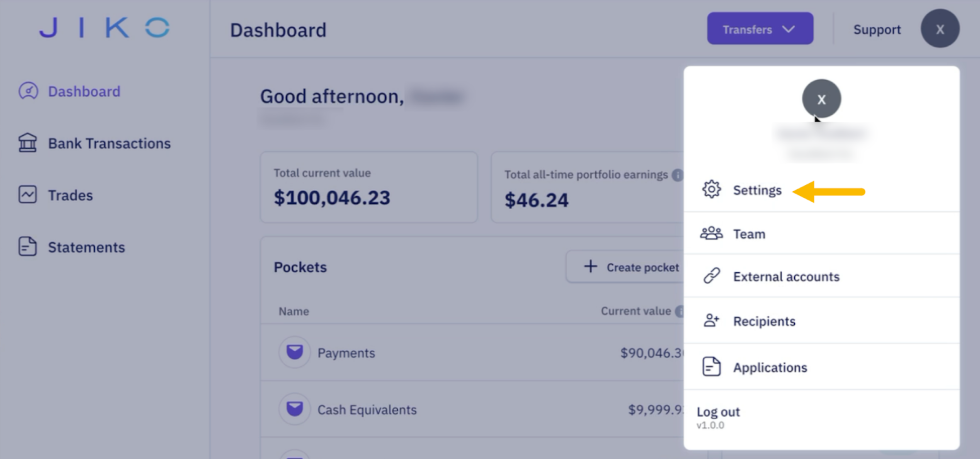Viewport: 980px width, 459px height.
Task: Click the Applications document icon
Action: pos(711,366)
